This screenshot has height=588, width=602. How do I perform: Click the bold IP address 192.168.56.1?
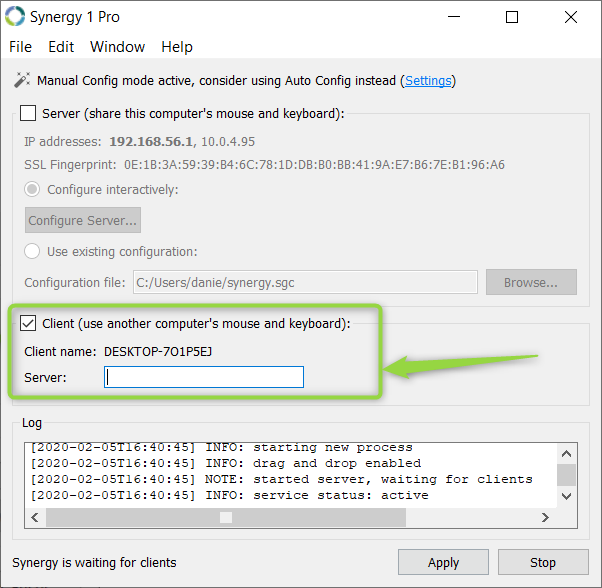151,142
